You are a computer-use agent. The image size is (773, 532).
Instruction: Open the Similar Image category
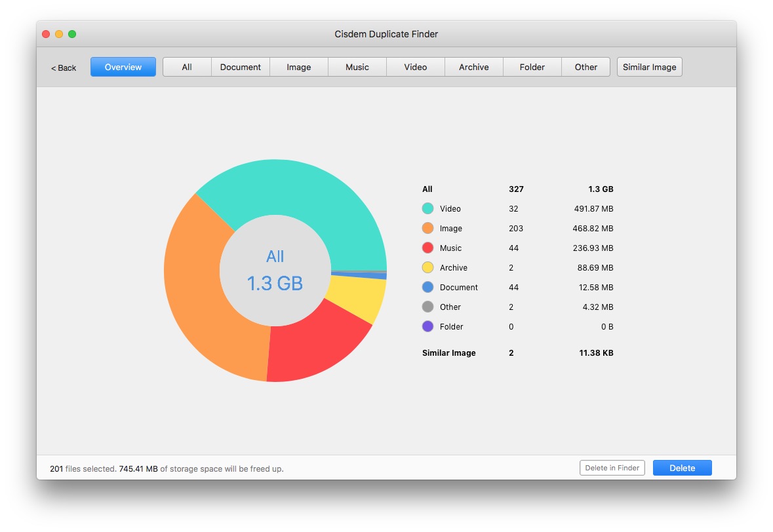[x=649, y=66]
